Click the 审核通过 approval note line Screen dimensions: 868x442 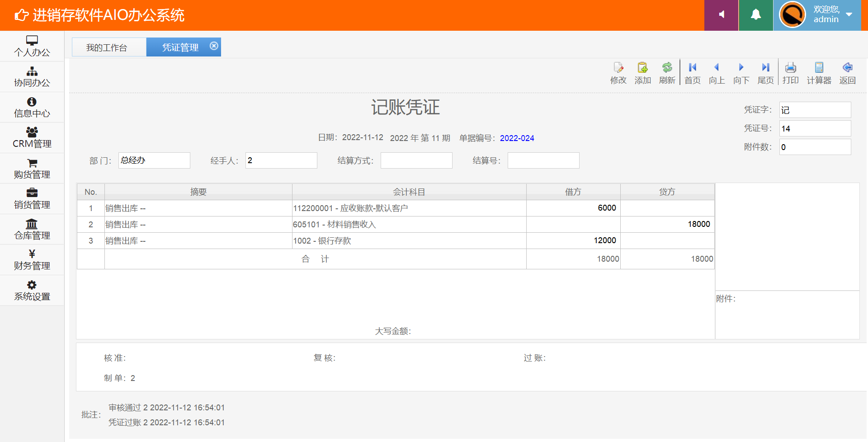click(x=166, y=407)
